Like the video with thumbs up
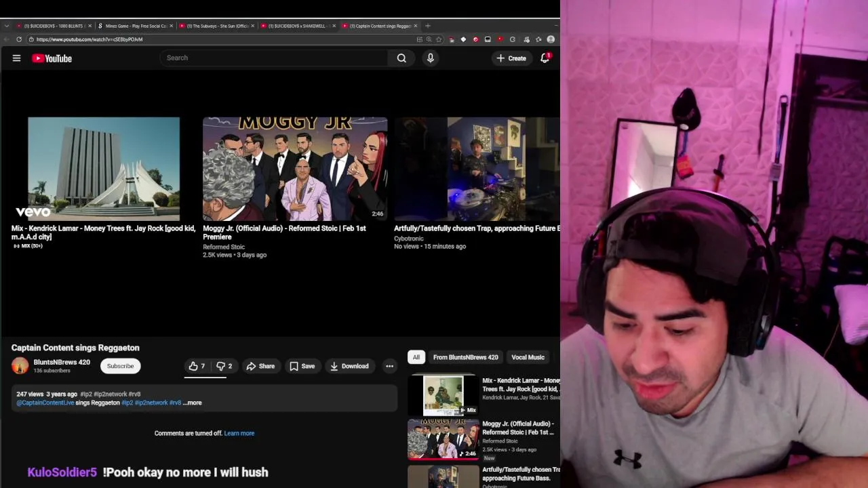 [197, 366]
